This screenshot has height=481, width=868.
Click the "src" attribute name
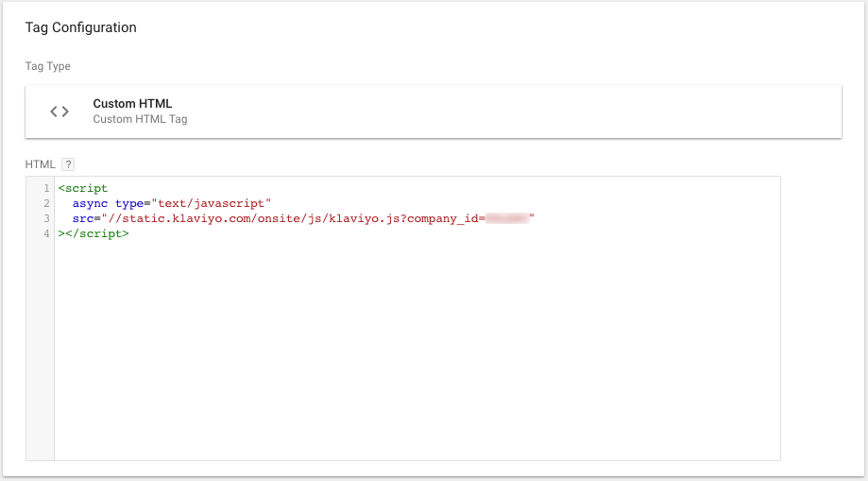tap(83, 218)
